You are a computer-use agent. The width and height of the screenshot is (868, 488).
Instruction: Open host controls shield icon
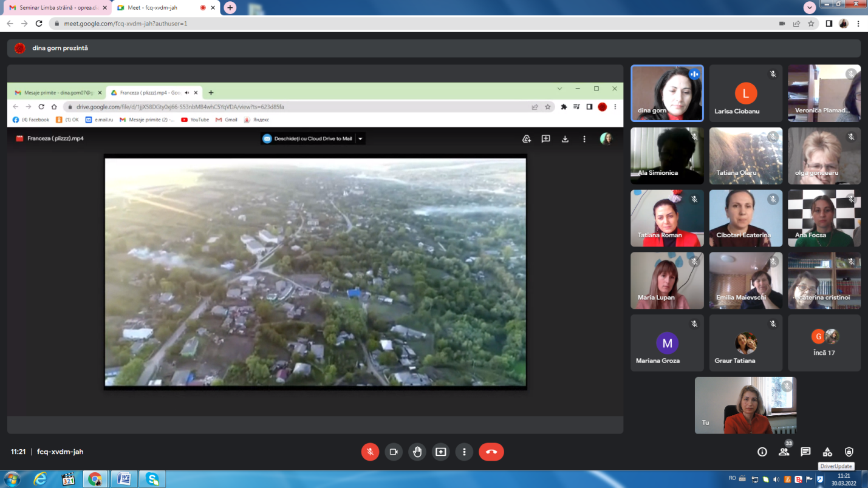849,452
